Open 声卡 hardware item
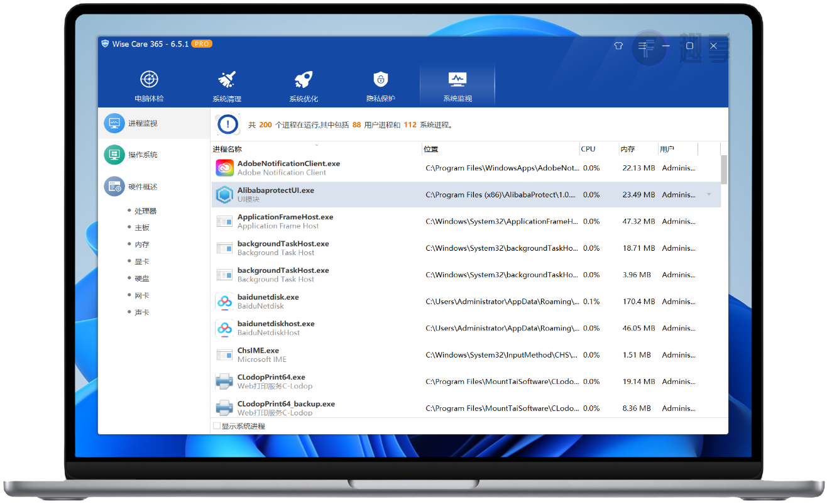This screenshot has height=504, width=827. pos(142,312)
